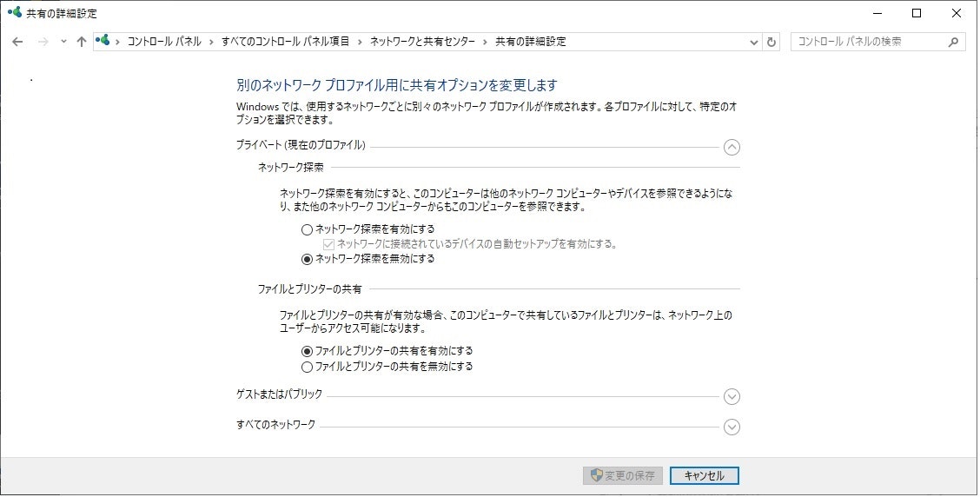Open recent locations dropdown arrow
The width and height of the screenshot is (980, 497).
tap(63, 42)
